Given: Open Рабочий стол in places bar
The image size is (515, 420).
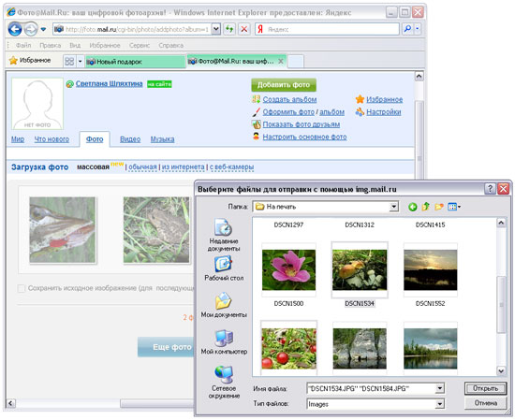Looking at the screenshot, I should (x=224, y=268).
